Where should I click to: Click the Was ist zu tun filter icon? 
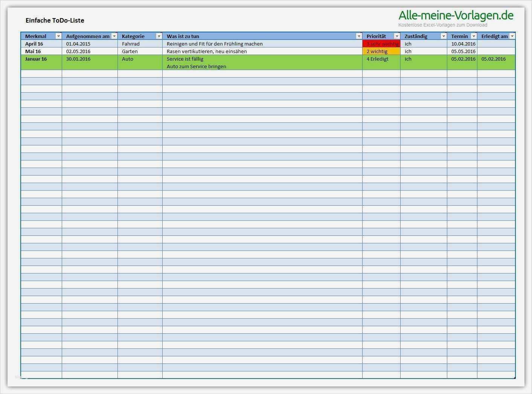pyautogui.click(x=358, y=36)
